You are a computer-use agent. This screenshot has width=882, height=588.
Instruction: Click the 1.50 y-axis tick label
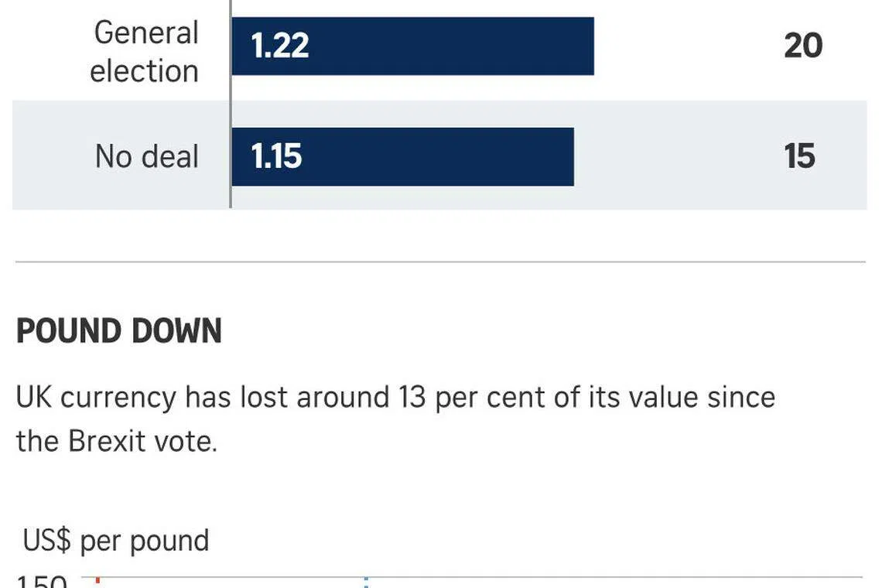pos(43,581)
